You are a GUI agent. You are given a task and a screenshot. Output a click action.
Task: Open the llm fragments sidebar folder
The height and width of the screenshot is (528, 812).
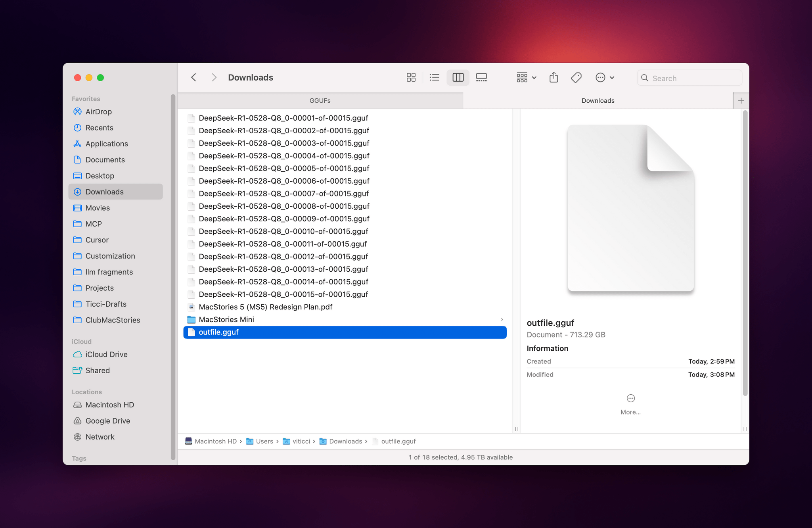coord(115,272)
